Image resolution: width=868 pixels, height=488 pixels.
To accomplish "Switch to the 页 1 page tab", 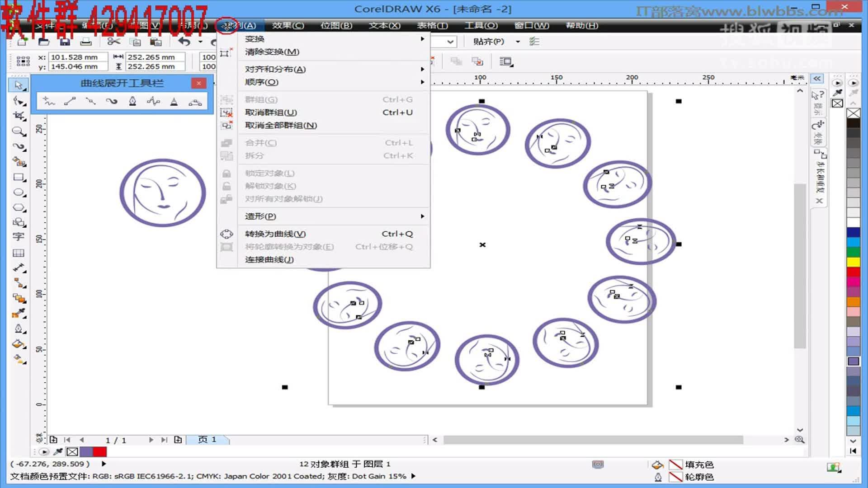I will point(208,439).
